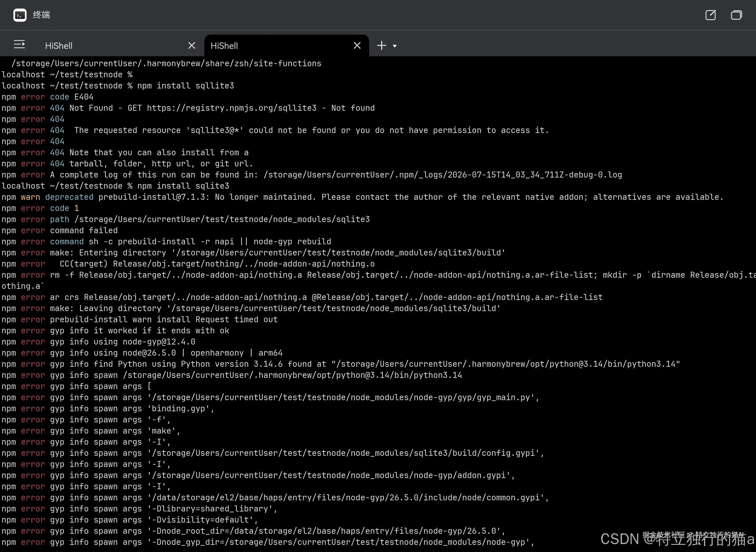This screenshot has height=552, width=756.
Task: Click the '-Dlibrary=shared_library' line
Action: coord(139,509)
